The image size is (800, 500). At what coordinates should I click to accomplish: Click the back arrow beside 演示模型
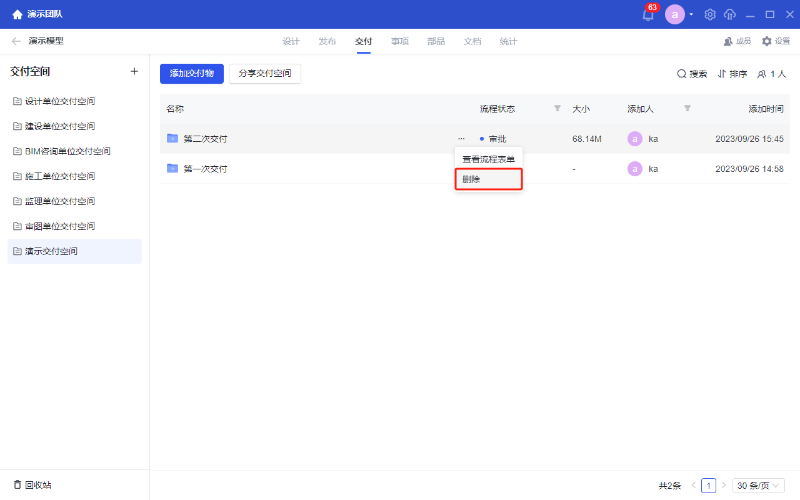[16, 41]
